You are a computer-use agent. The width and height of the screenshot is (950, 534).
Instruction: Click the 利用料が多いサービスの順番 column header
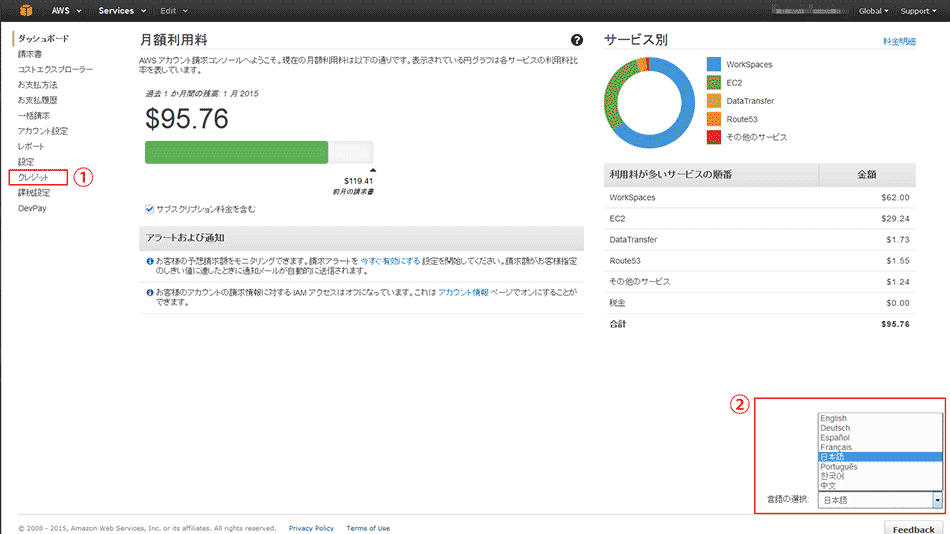click(x=711, y=175)
